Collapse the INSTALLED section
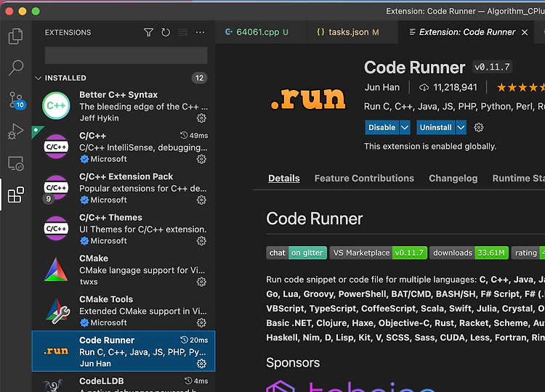 (x=39, y=78)
